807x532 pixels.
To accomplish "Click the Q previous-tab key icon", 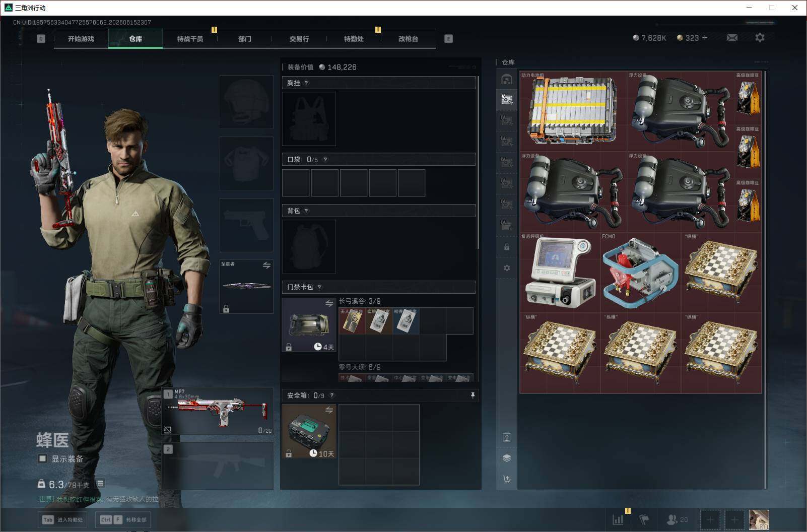I will pos(41,39).
